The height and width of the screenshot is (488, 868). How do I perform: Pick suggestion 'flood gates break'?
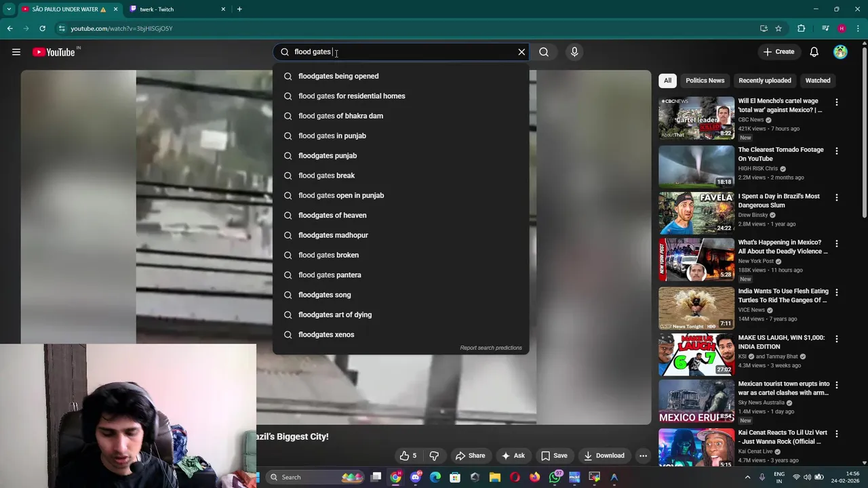point(401,176)
